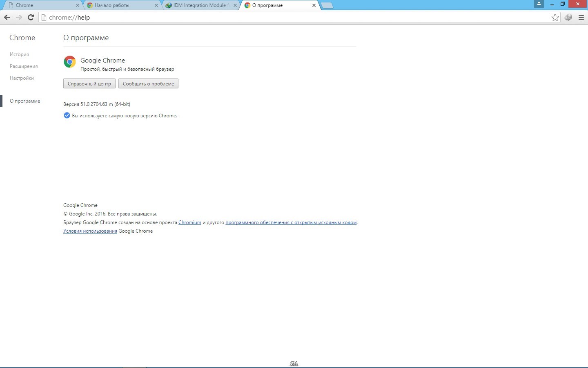Click the Справочный центр button
This screenshot has width=588, height=368.
point(89,84)
